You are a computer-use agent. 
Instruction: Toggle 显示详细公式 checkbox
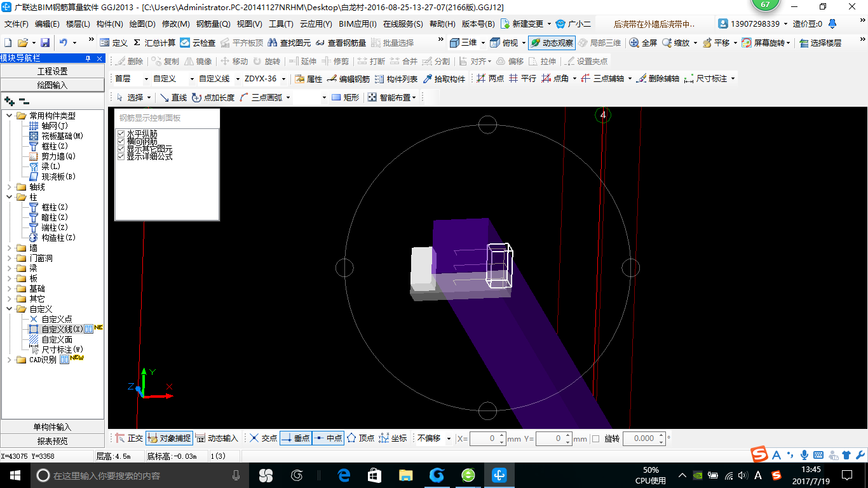pos(121,156)
